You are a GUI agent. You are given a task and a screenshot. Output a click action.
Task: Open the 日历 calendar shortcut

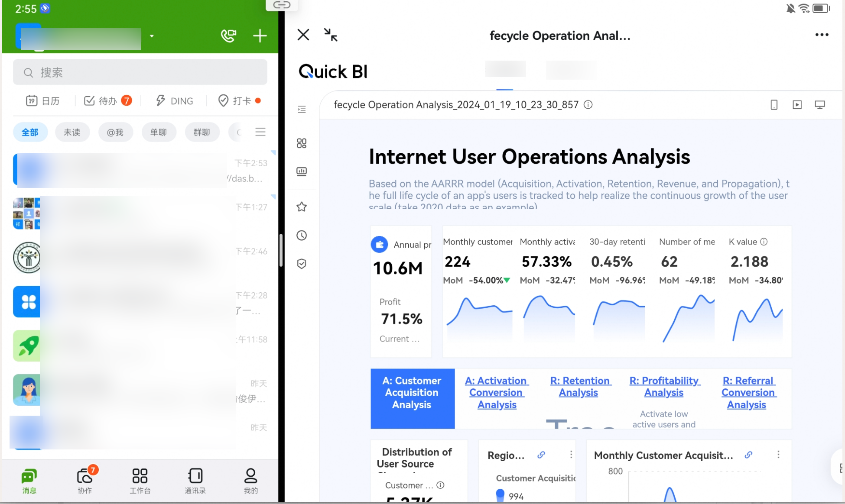tap(42, 101)
